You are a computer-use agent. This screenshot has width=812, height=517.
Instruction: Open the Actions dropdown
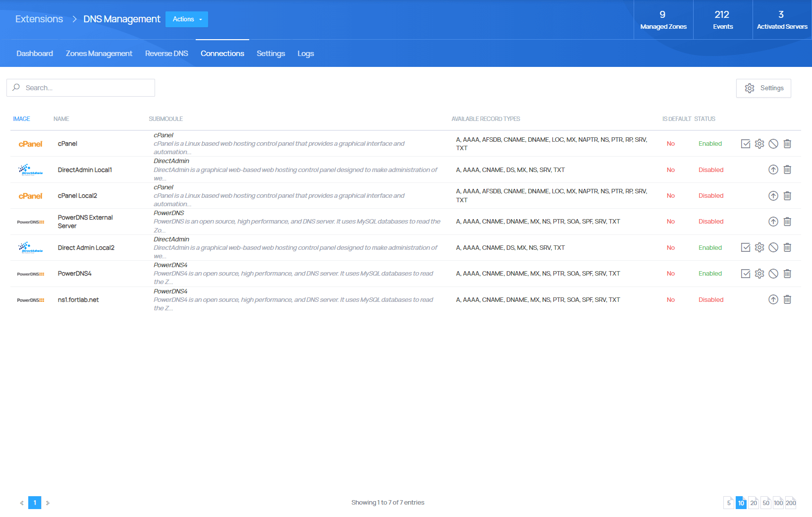point(187,19)
